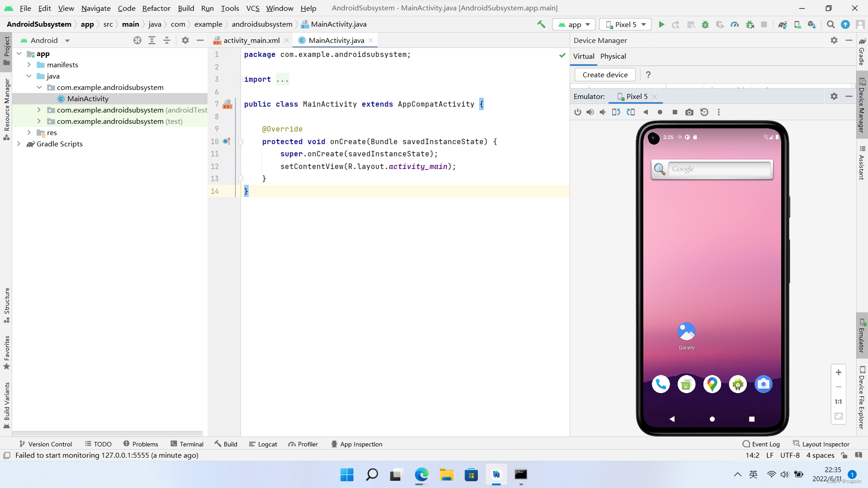Image resolution: width=868 pixels, height=488 pixels.
Task: Click emulator toolbar Back triangle button
Action: (646, 112)
